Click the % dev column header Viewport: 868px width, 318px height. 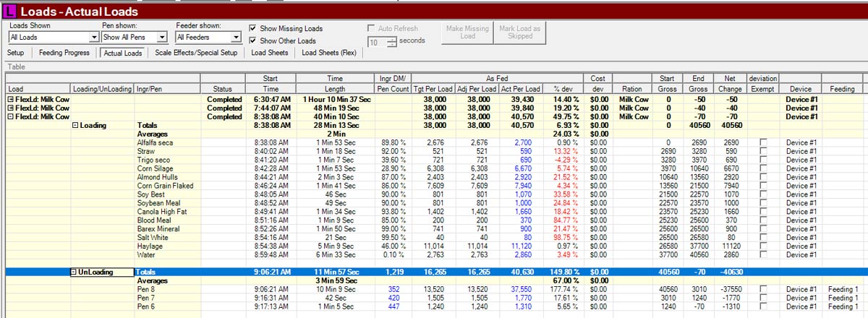[562, 90]
